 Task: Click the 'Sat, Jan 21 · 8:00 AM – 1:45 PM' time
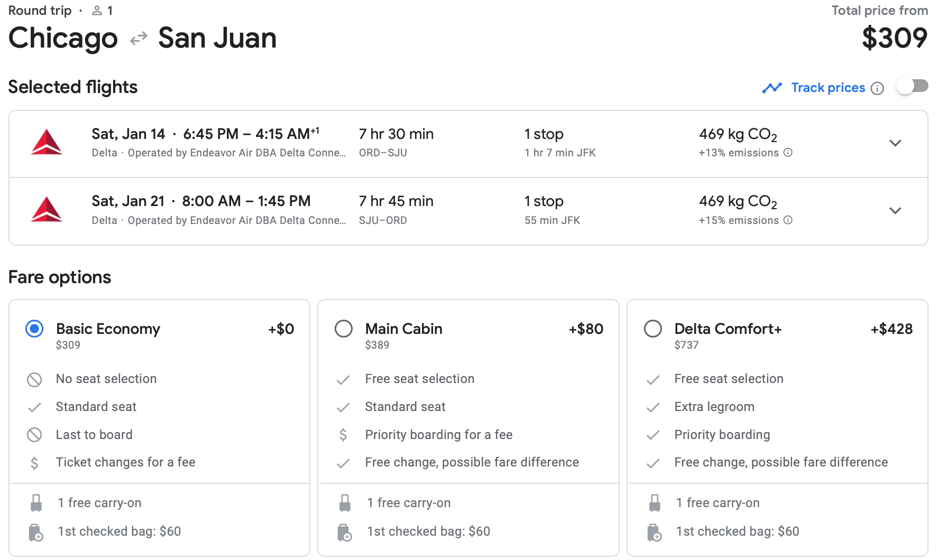click(201, 201)
